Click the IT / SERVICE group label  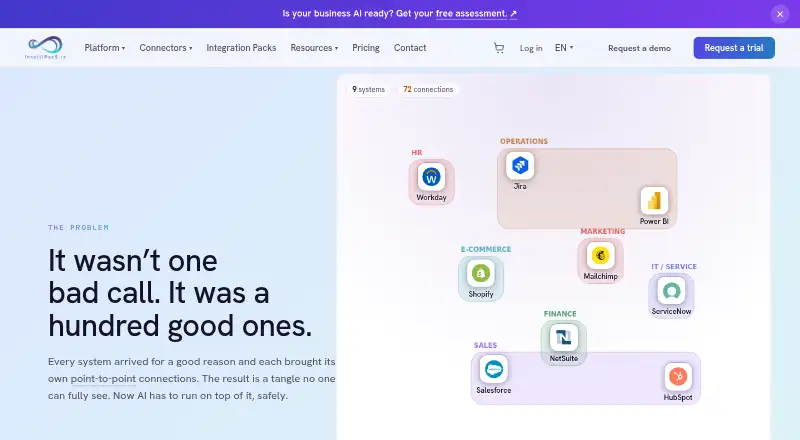pyautogui.click(x=674, y=266)
